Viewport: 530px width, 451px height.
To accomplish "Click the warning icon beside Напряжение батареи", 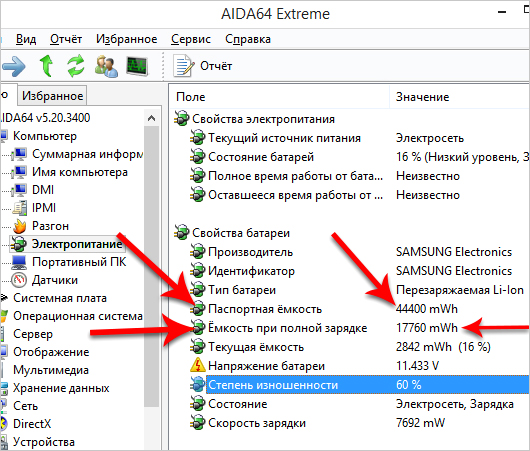I will (197, 365).
